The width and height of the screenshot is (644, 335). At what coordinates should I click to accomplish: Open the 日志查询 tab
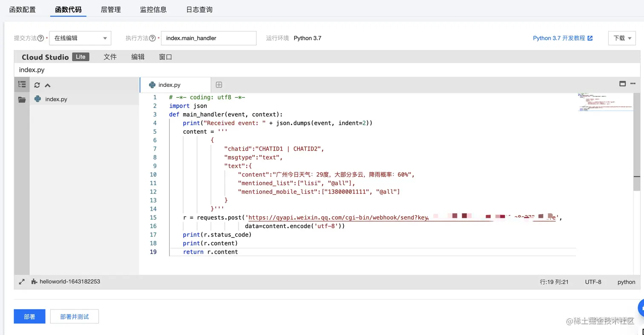click(x=199, y=9)
